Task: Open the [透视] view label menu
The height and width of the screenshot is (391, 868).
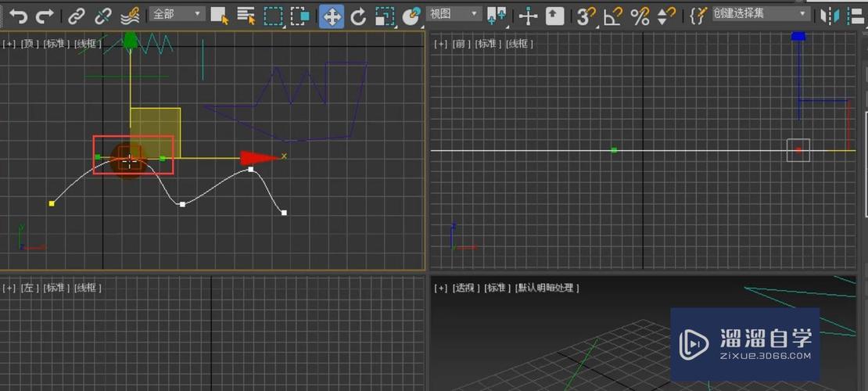Action: (465, 288)
